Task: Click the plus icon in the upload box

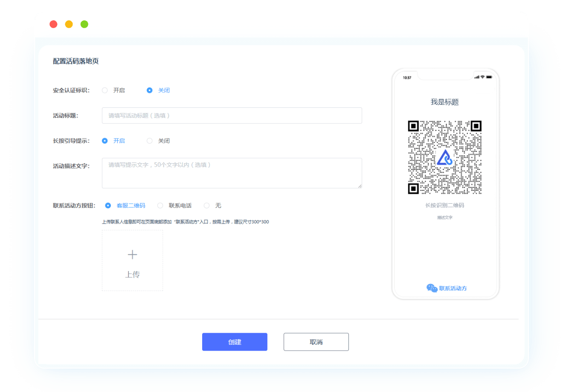Action: [x=132, y=254]
